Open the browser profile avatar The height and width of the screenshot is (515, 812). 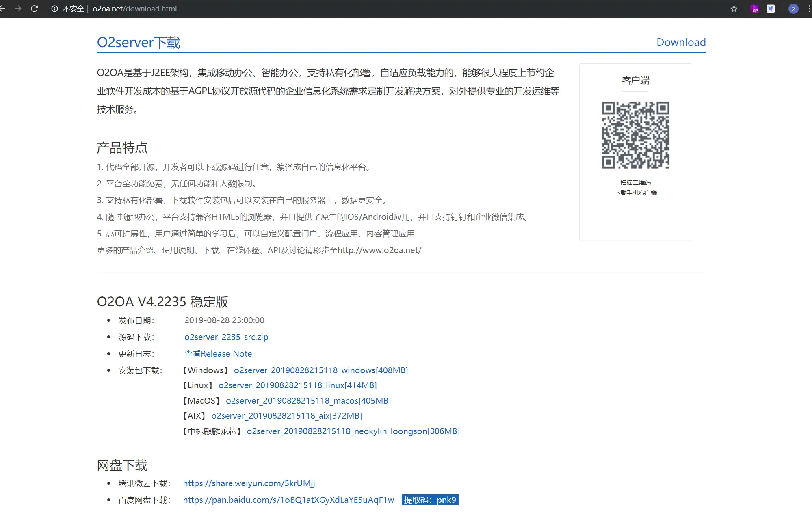click(793, 9)
